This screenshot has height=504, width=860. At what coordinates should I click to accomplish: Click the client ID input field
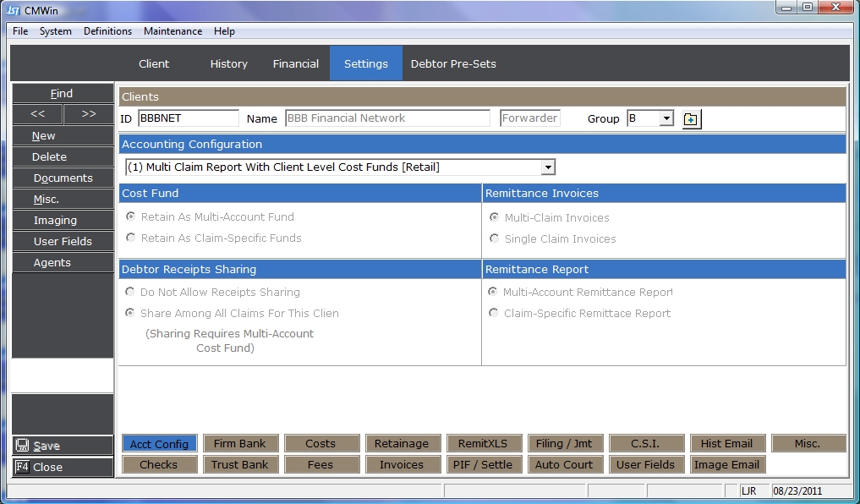pos(188,118)
